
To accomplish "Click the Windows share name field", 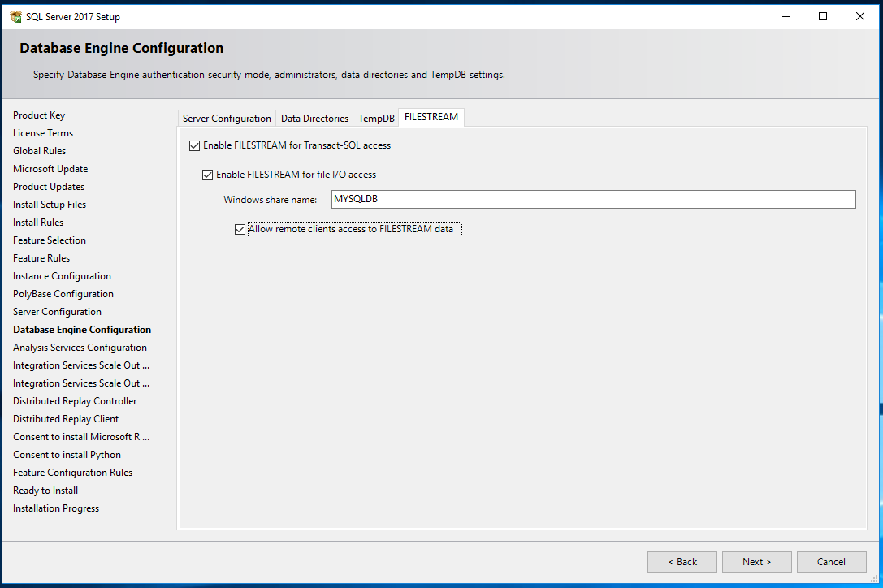I will pyautogui.click(x=593, y=200).
